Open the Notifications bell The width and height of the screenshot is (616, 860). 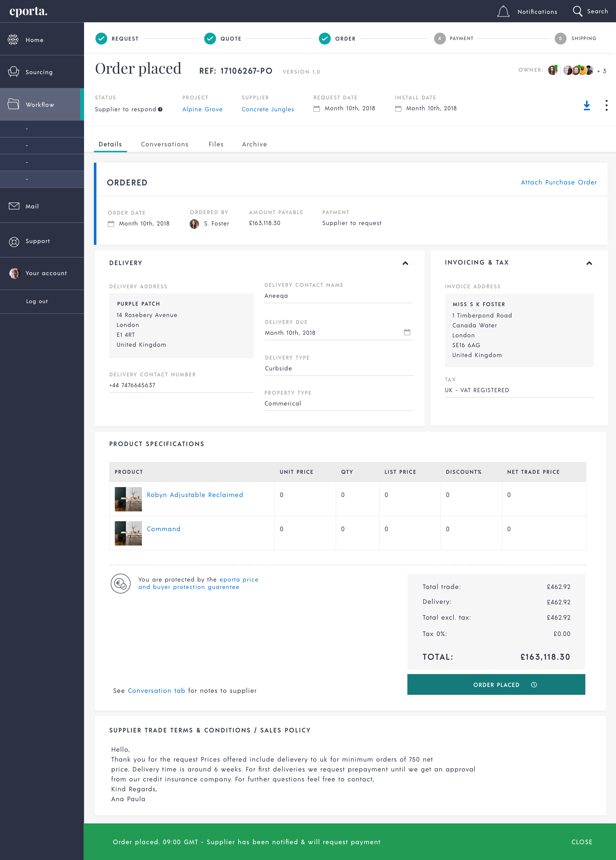503,11
